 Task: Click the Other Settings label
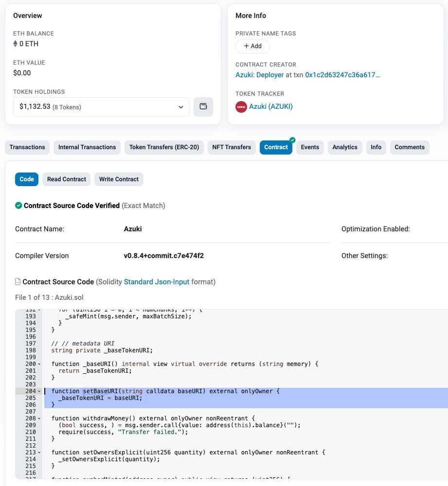click(364, 256)
